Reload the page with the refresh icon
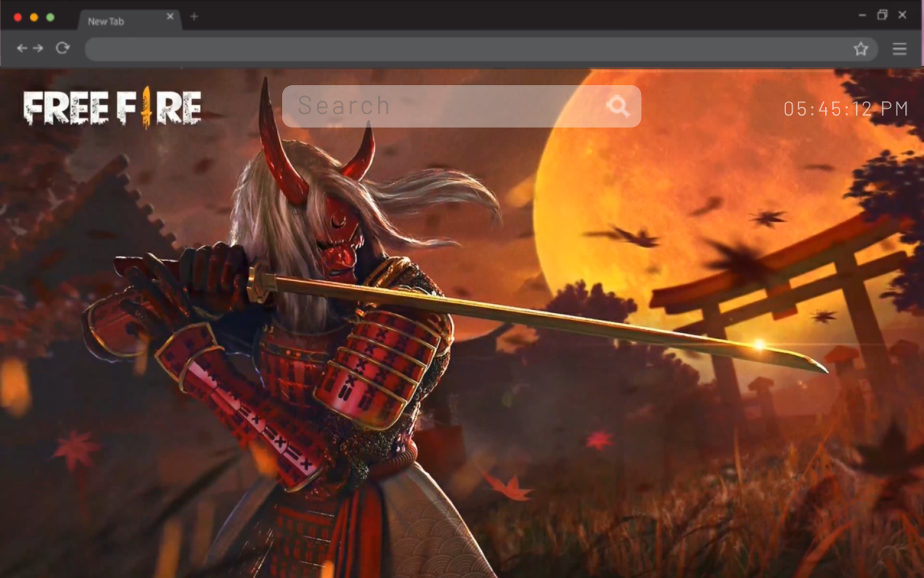Image resolution: width=924 pixels, height=578 pixels. click(x=63, y=48)
